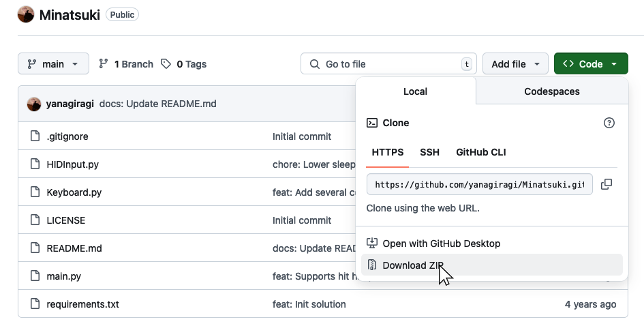644x324 pixels.
Task: Open the requirements.txt file
Action: [x=82, y=304]
